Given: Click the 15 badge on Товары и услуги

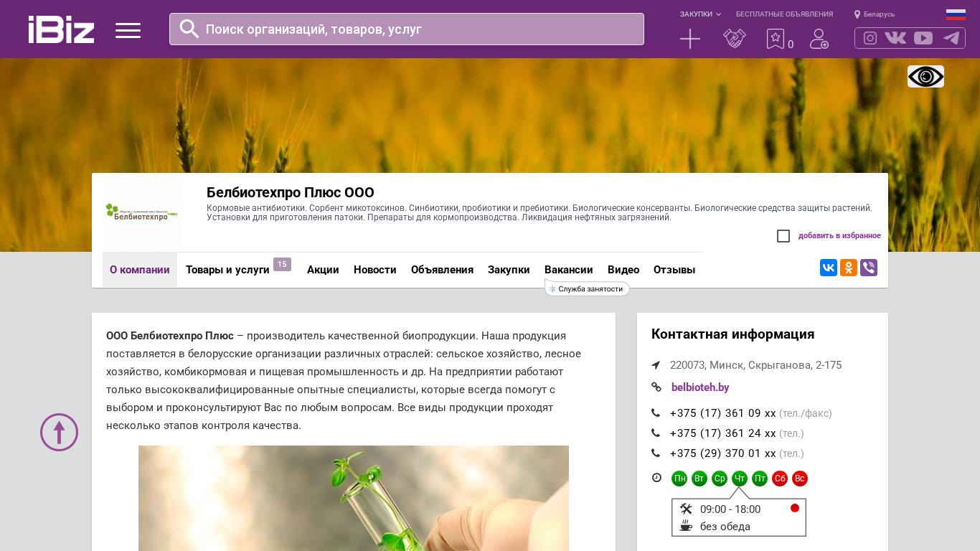Looking at the screenshot, I should (282, 265).
